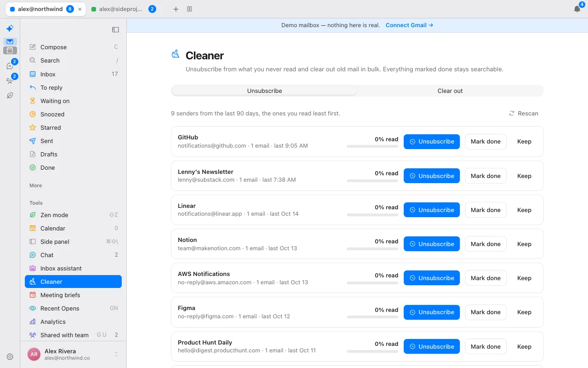
Task: Open To reply in the sidebar
Action: point(73,87)
